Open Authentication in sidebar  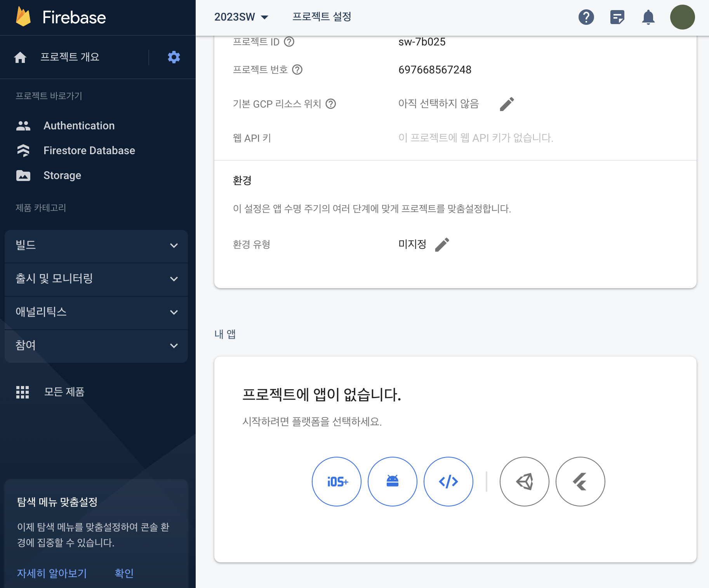click(x=79, y=126)
